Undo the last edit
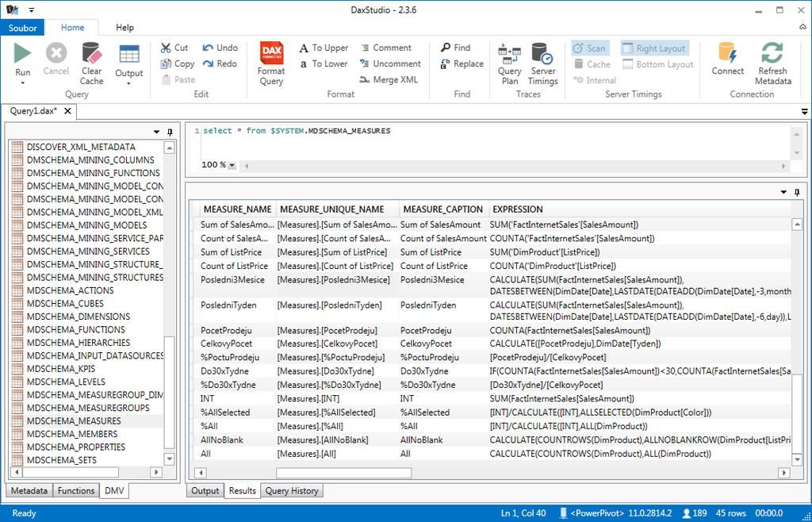 click(x=220, y=48)
